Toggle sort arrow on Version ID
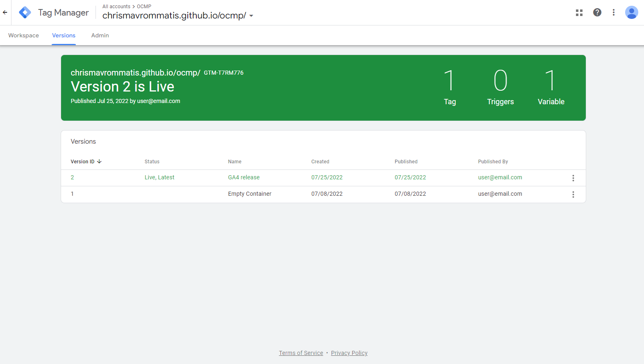 tap(99, 161)
